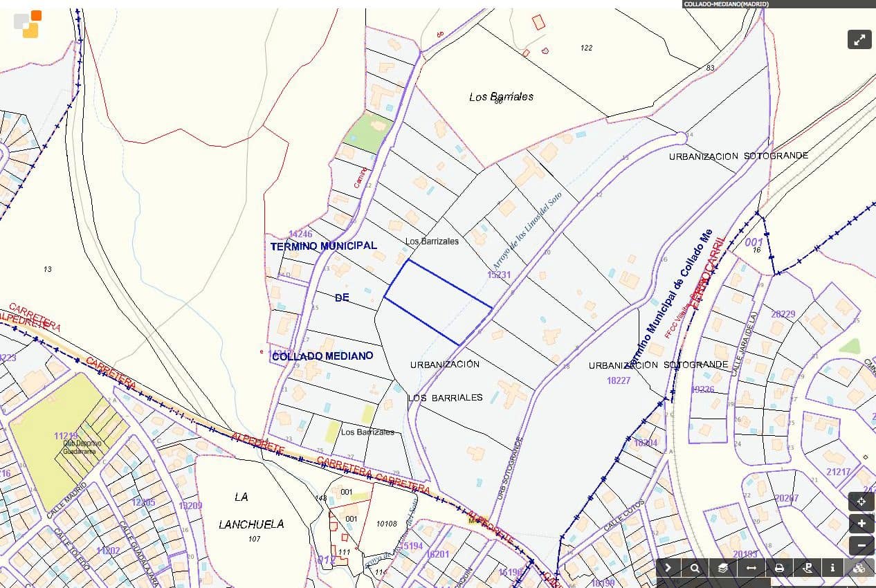The height and width of the screenshot is (588, 876).
Task: Click the "Arroyo de los Linos del Soto" label
Action: 527,230
